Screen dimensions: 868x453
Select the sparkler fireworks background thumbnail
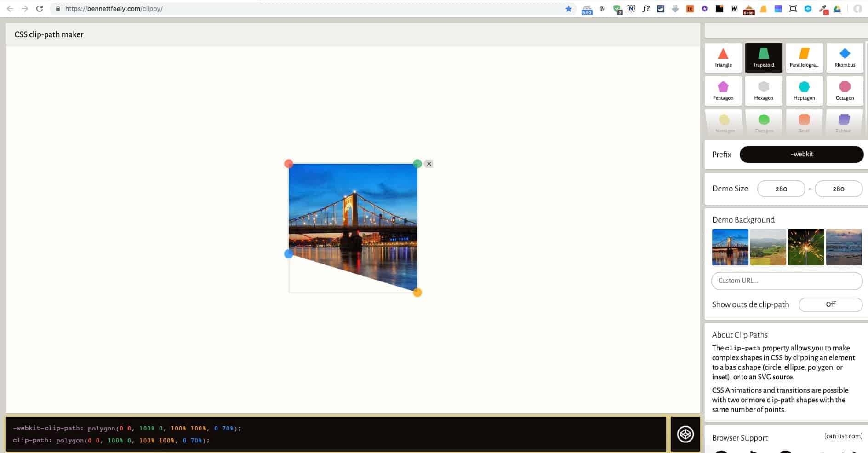click(x=805, y=247)
